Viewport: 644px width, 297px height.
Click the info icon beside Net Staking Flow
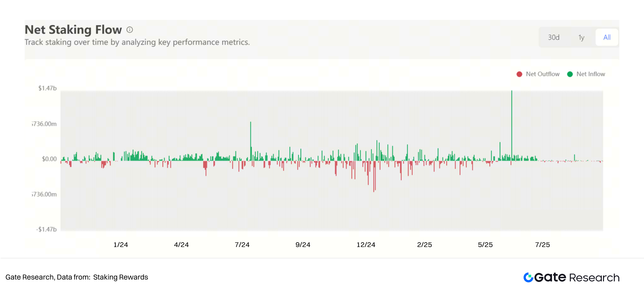[130, 30]
